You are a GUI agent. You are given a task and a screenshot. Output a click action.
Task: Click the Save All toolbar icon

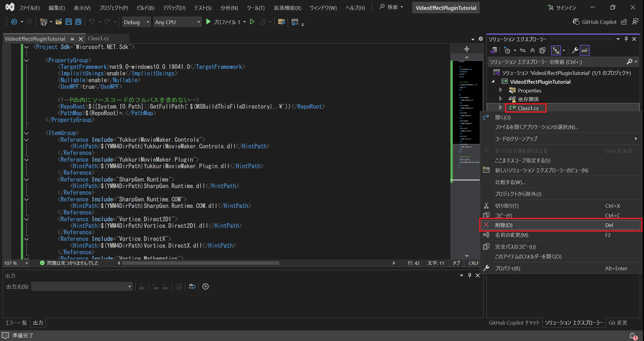coord(78,22)
